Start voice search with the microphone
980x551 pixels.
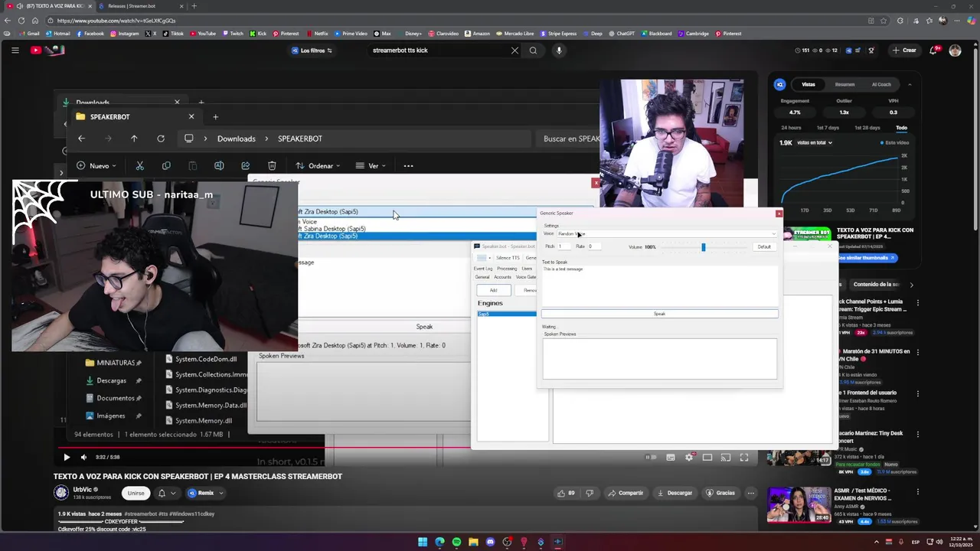[559, 51]
